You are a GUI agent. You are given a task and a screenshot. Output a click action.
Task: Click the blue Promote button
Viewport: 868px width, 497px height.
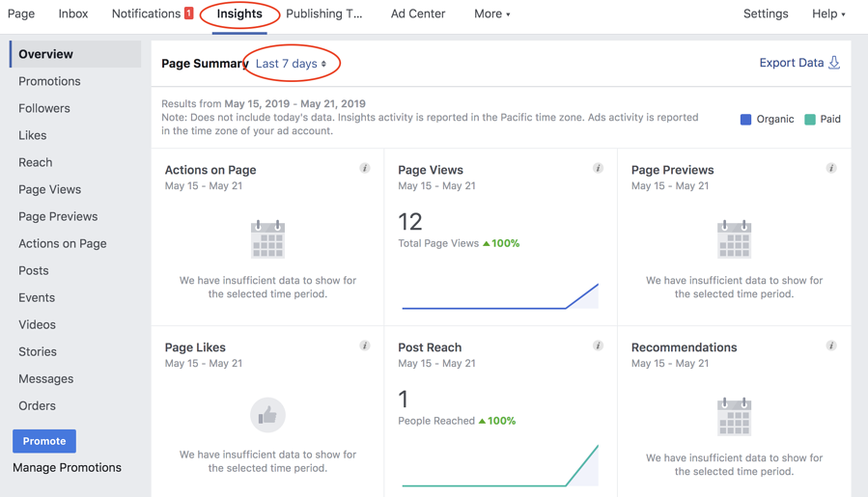(x=44, y=441)
